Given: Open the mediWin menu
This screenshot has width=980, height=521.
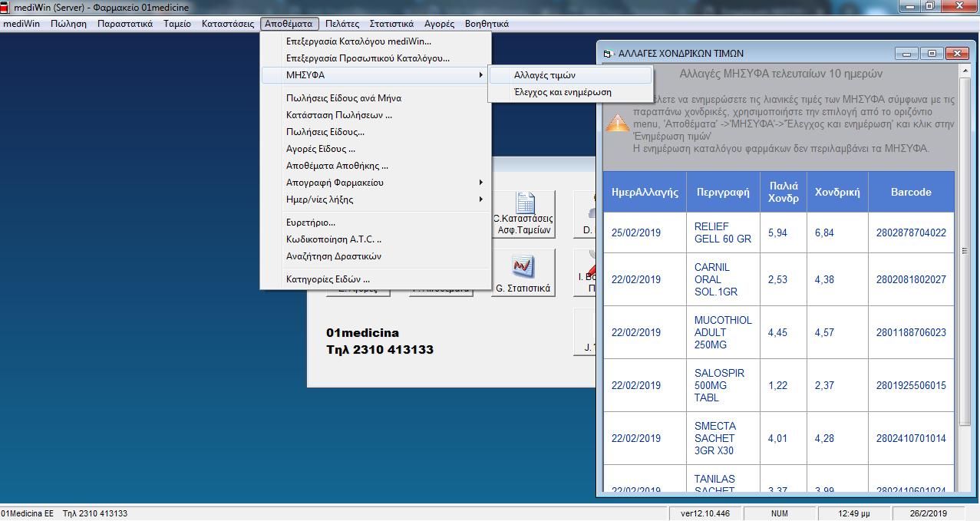Looking at the screenshot, I should tap(22, 24).
